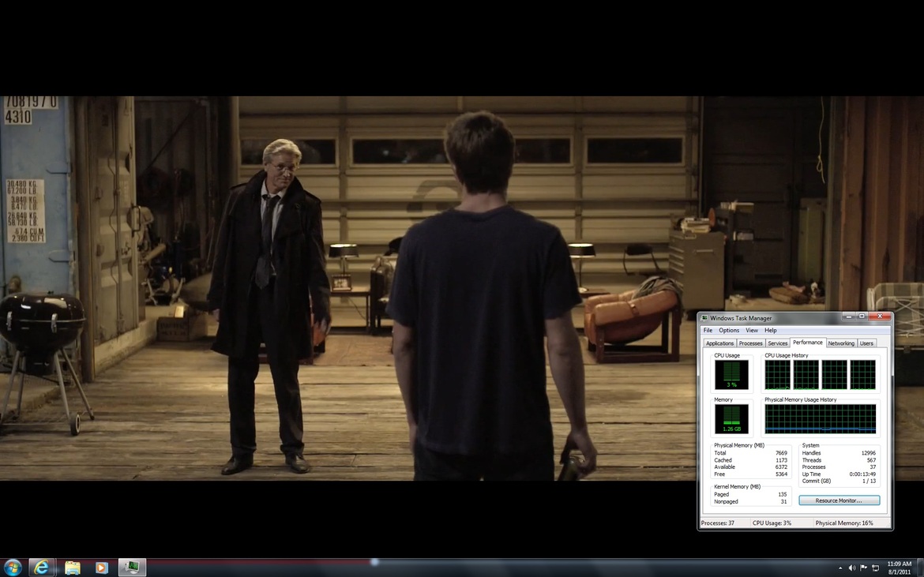Image resolution: width=924 pixels, height=577 pixels.
Task: Select the Performance tab
Action: tap(807, 342)
